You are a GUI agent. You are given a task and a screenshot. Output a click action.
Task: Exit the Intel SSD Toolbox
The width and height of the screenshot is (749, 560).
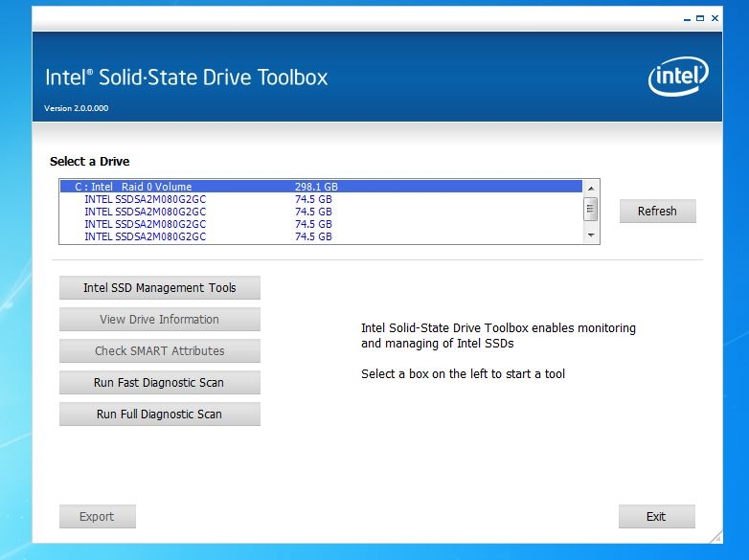(x=656, y=517)
